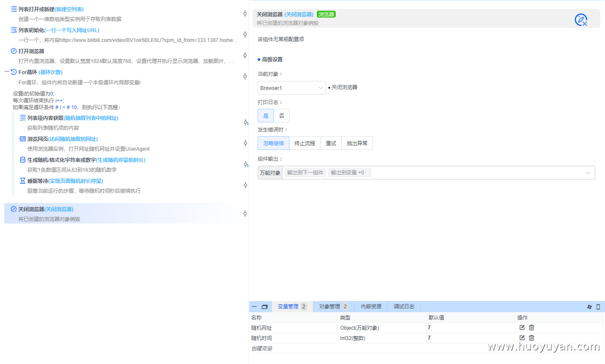This screenshot has height=364, width=605.
Task: Click the large close-browser icon in header
Action: click(x=581, y=20)
